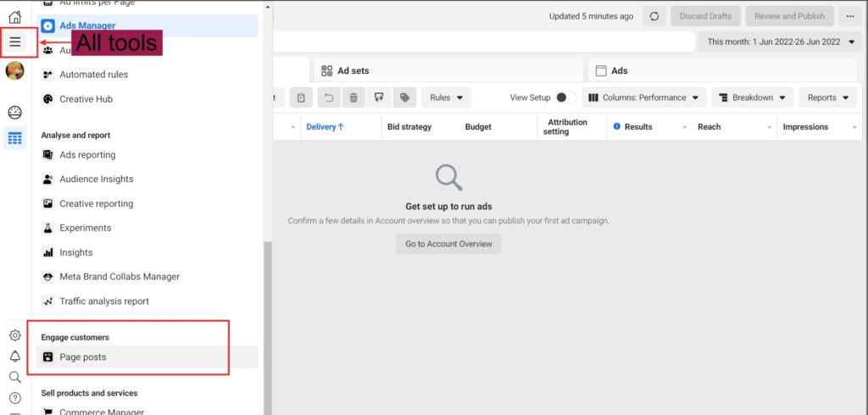Open Columns: Performance dropdown

644,98
